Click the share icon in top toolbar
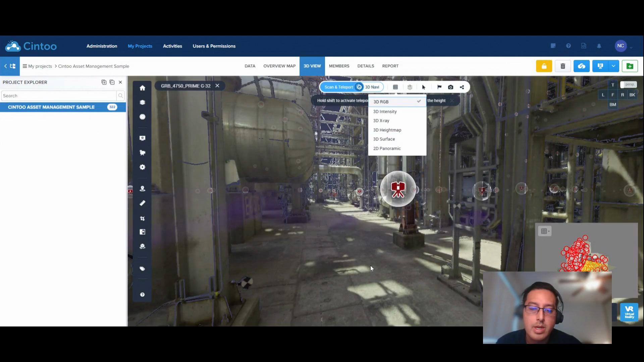The width and height of the screenshot is (644, 362). pyautogui.click(x=462, y=87)
